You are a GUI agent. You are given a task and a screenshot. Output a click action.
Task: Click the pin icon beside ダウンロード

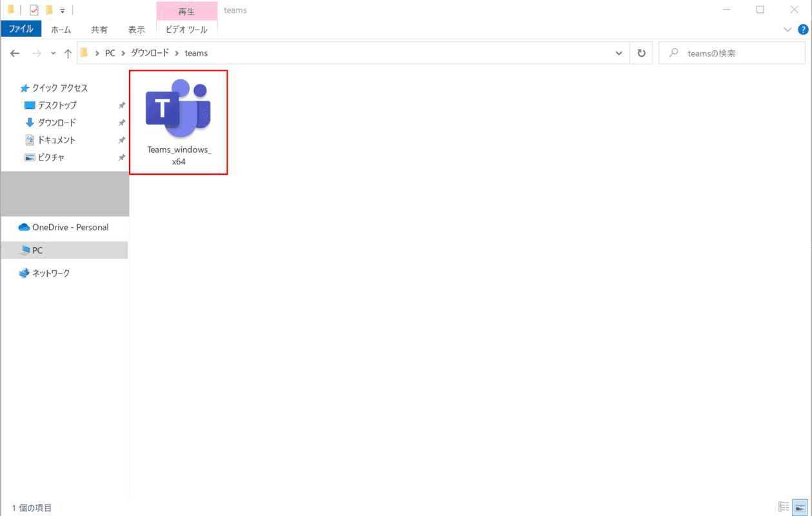click(x=121, y=123)
